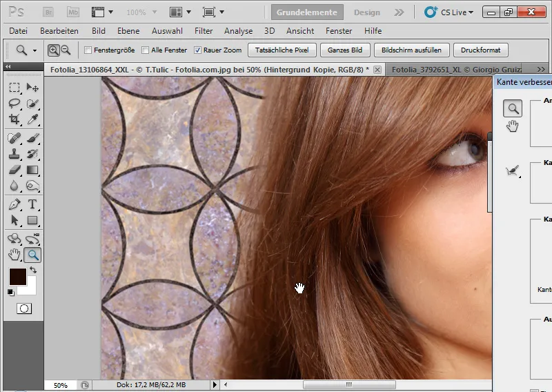Select the Lasso tool
The height and width of the screenshot is (392, 552).
coord(14,104)
